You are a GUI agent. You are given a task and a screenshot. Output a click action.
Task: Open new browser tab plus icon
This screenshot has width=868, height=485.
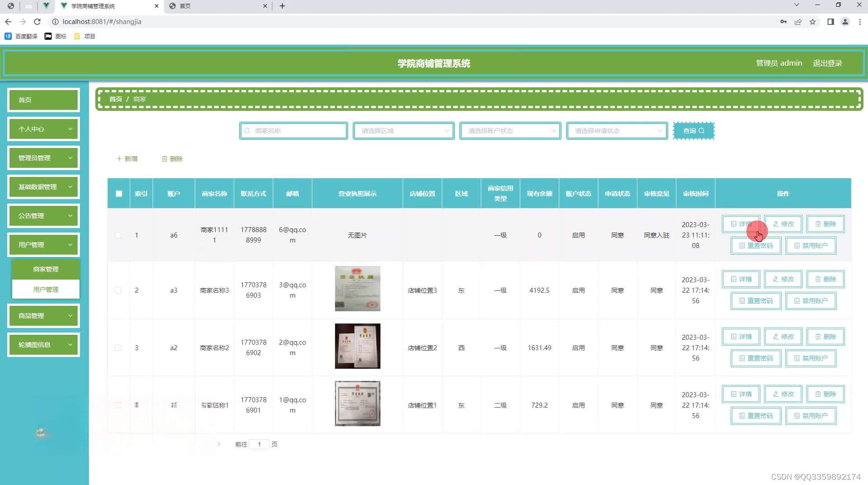point(283,6)
